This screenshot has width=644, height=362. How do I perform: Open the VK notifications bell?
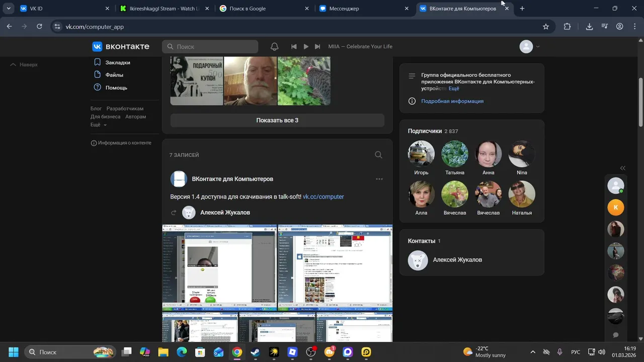coord(274,46)
